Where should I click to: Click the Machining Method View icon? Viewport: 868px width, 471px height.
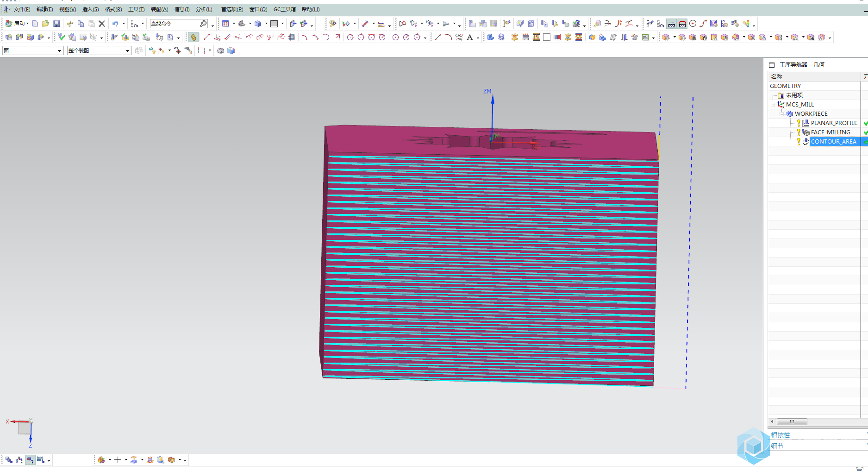pyautogui.click(x=41, y=460)
